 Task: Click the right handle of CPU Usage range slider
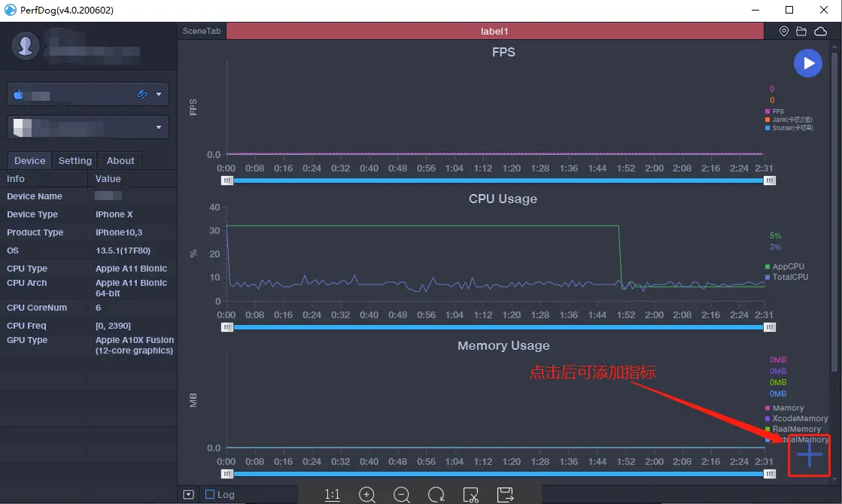tap(770, 327)
